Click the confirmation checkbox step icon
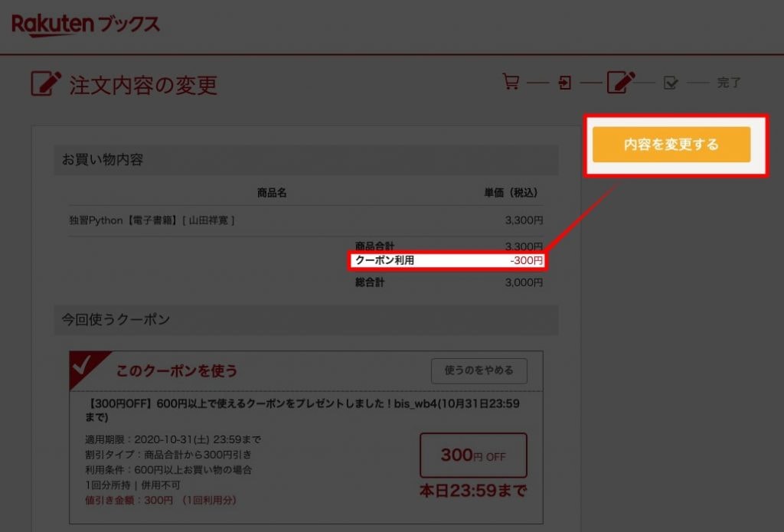This screenshot has width=784, height=532. [671, 83]
